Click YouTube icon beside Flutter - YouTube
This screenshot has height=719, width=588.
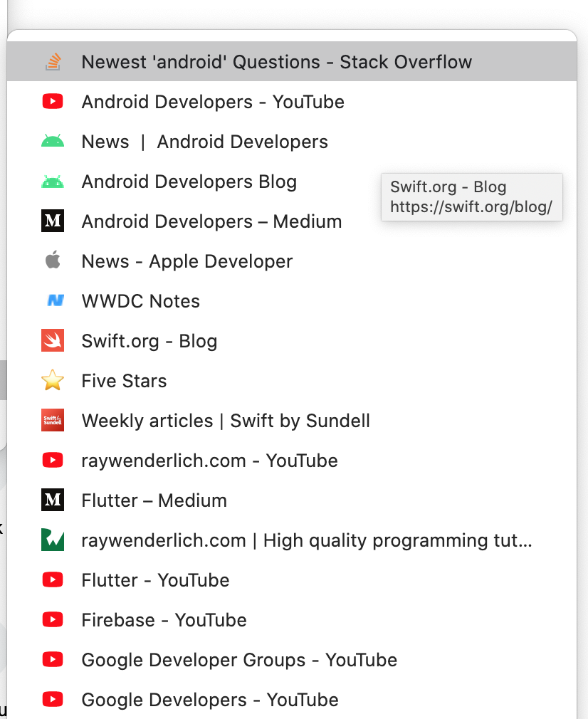pyautogui.click(x=53, y=579)
